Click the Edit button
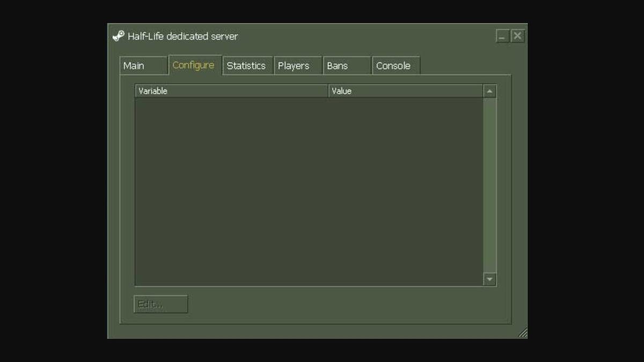 160,304
